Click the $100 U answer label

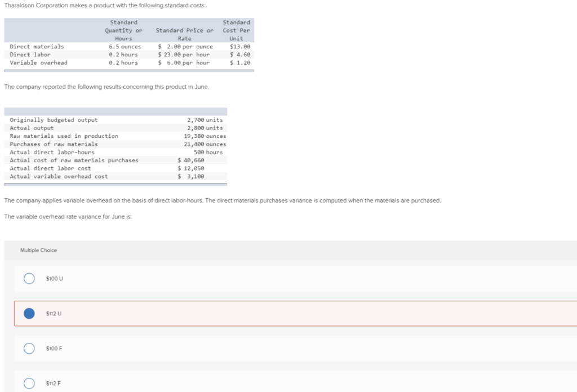[55, 279]
